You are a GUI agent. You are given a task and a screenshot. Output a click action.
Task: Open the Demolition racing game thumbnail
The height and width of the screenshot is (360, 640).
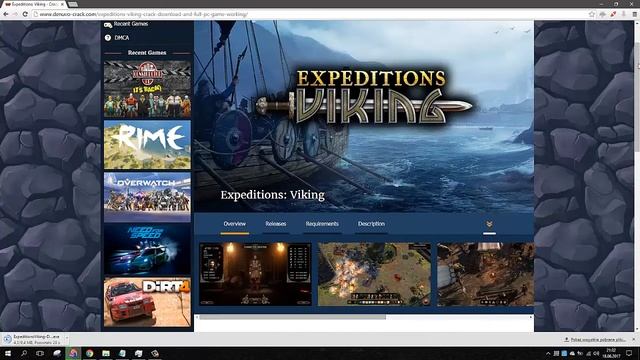pos(147,89)
